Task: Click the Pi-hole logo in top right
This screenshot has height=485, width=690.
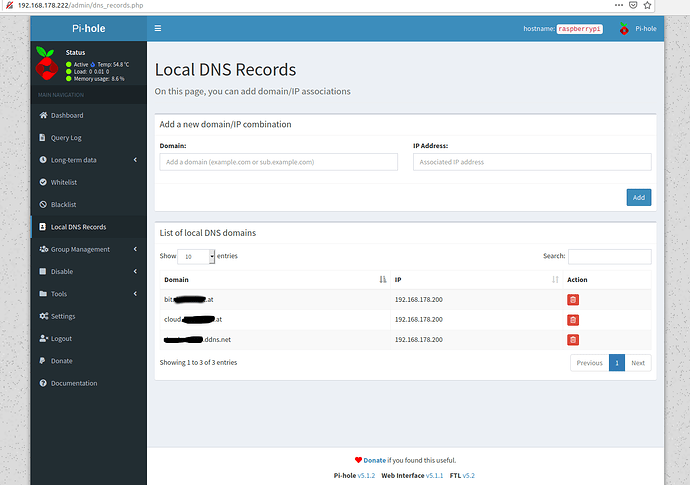Action: pyautogui.click(x=625, y=29)
